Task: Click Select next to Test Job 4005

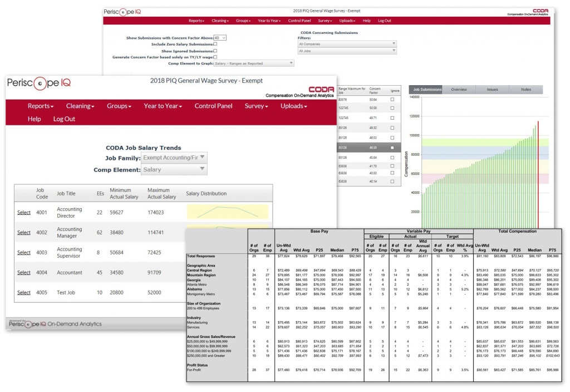Action: (23, 292)
